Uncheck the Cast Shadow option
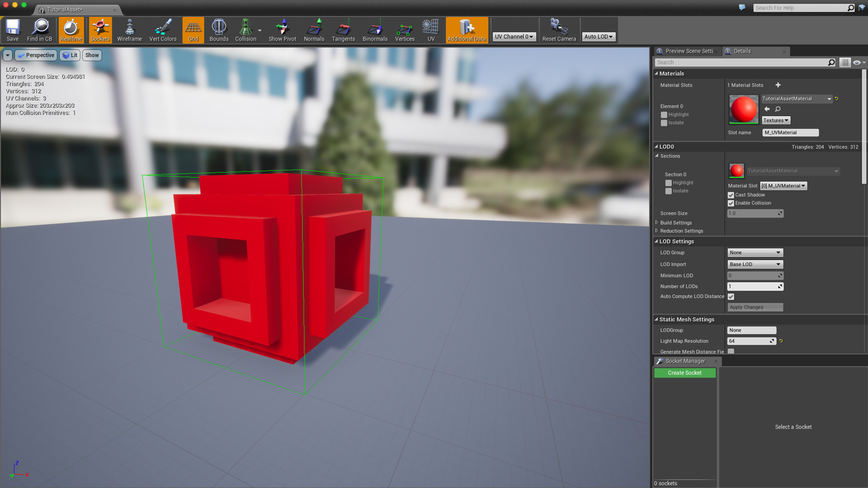Image resolution: width=868 pixels, height=488 pixels. 731,195
